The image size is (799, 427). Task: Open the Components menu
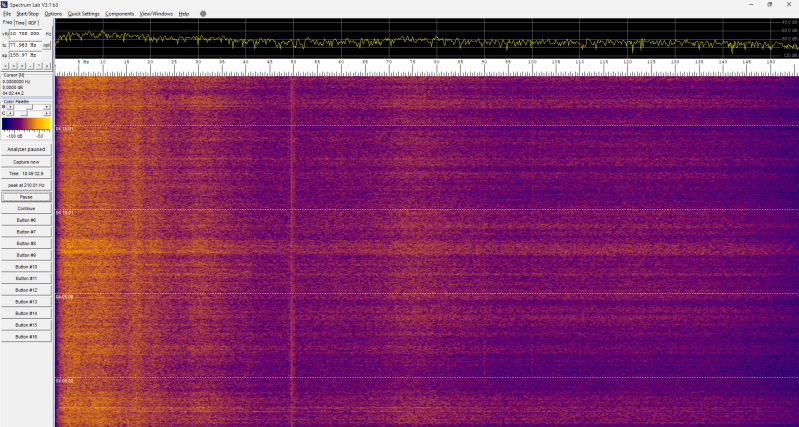tap(120, 14)
